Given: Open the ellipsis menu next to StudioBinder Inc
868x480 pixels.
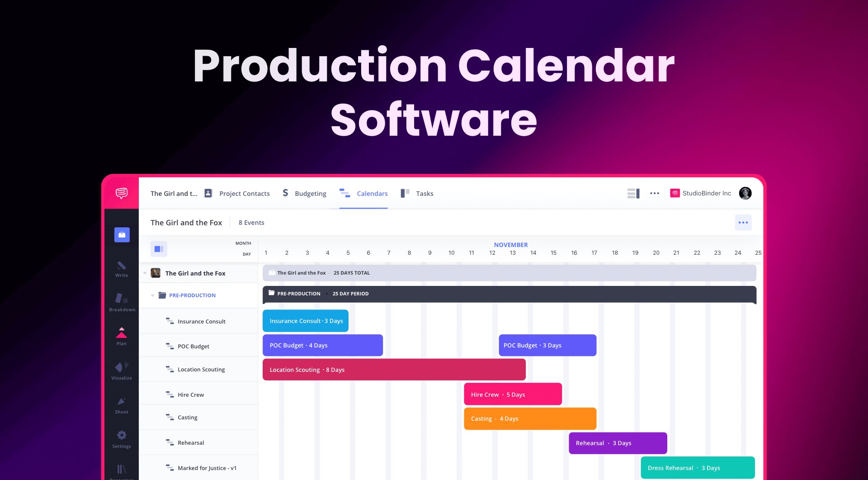Looking at the screenshot, I should click(x=655, y=193).
